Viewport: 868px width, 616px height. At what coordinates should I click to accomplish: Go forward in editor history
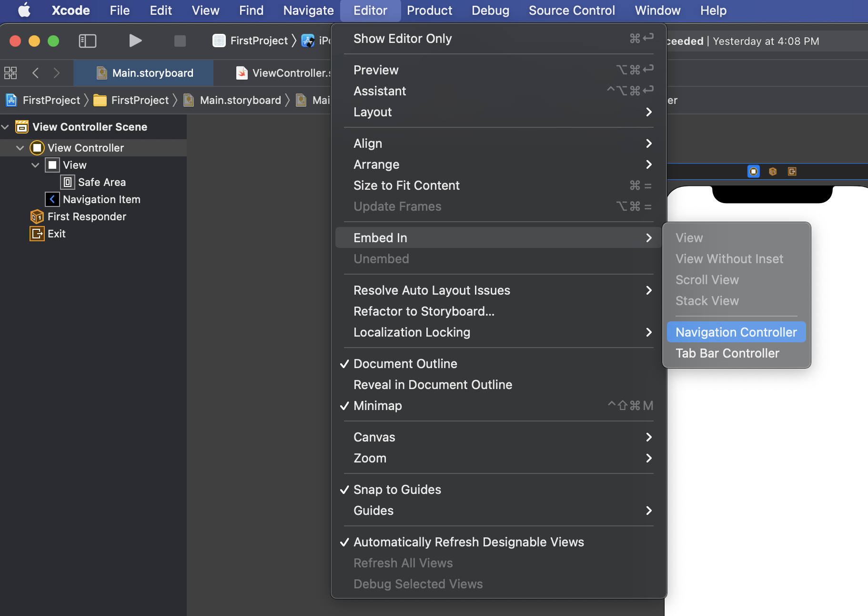(57, 73)
